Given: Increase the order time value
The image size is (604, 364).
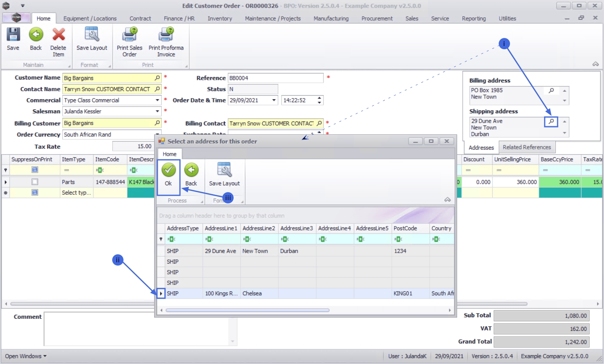Looking at the screenshot, I should 320,98.
